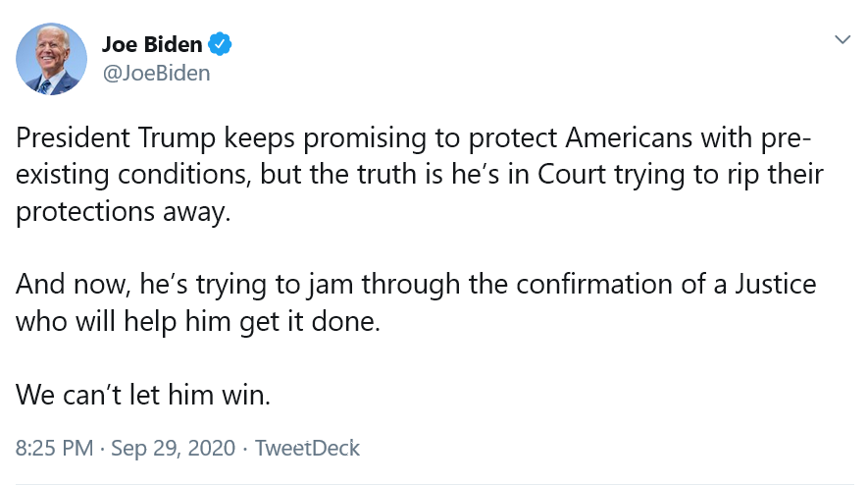This screenshot has width=868, height=485.
Task: Open the Joe Biden display name link
Action: [152, 44]
